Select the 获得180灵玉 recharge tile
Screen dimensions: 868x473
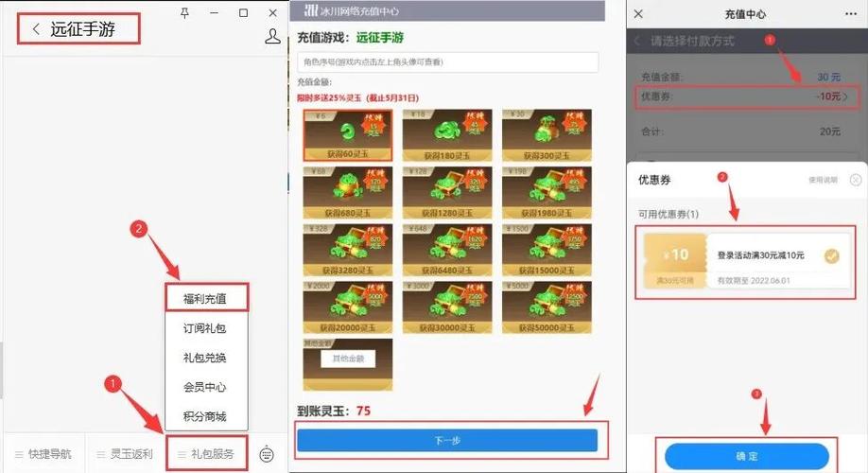447,135
